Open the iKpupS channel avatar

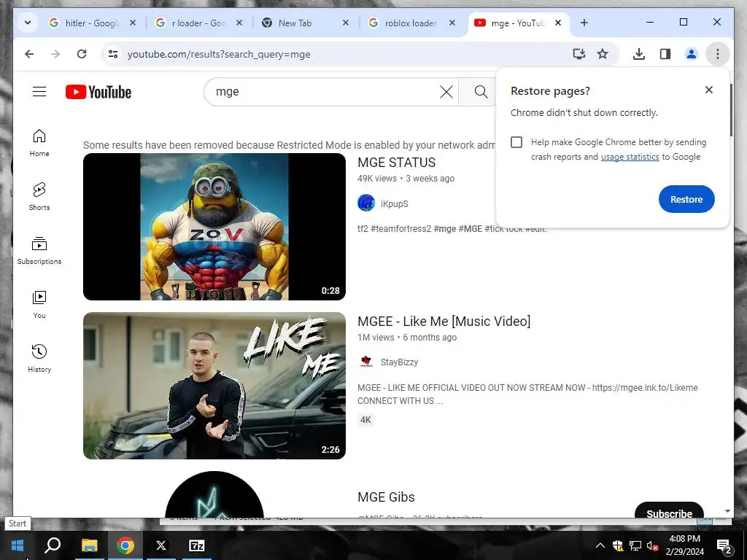pyautogui.click(x=366, y=203)
